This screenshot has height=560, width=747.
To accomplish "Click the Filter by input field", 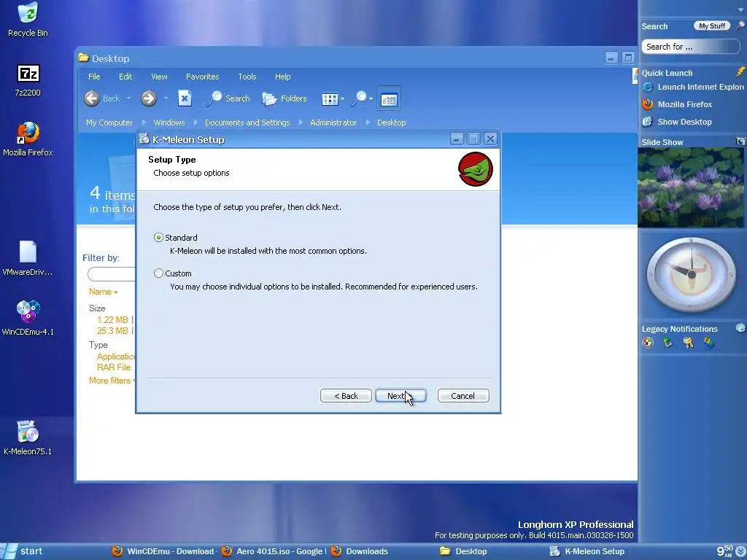I will click(112, 274).
